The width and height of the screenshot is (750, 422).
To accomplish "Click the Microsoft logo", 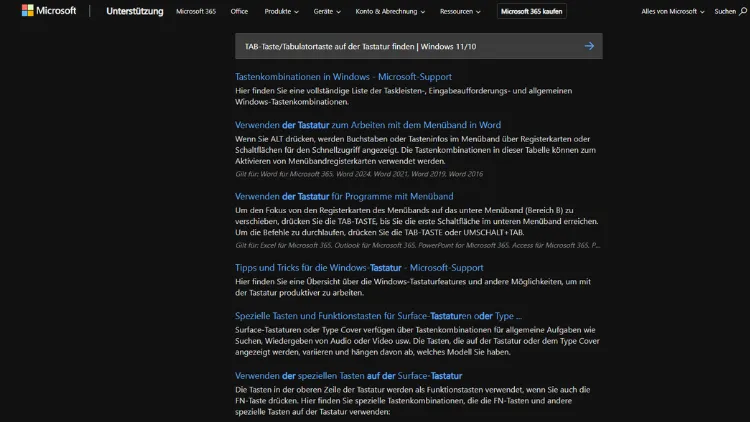I will (49, 11).
